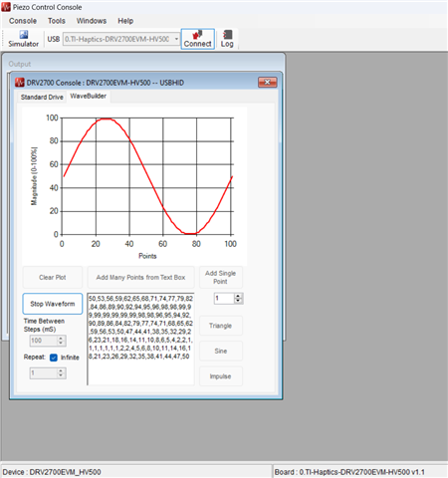This screenshot has width=448, height=478.
Task: Open the Console menu
Action: coord(23,21)
